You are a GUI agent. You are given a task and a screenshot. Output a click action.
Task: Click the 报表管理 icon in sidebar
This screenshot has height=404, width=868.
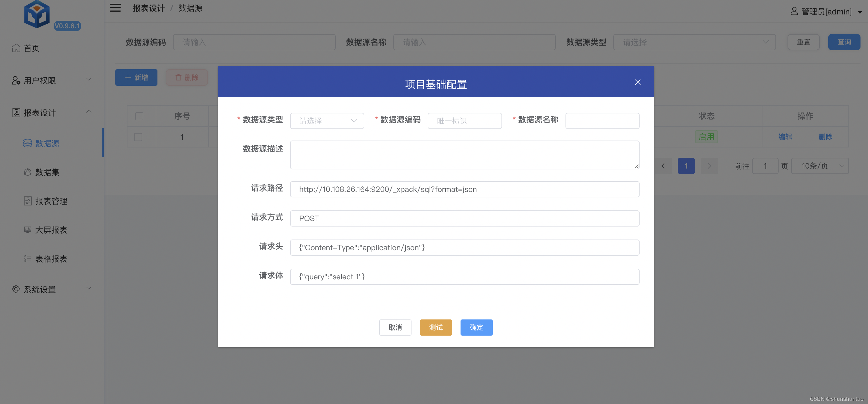click(x=28, y=201)
